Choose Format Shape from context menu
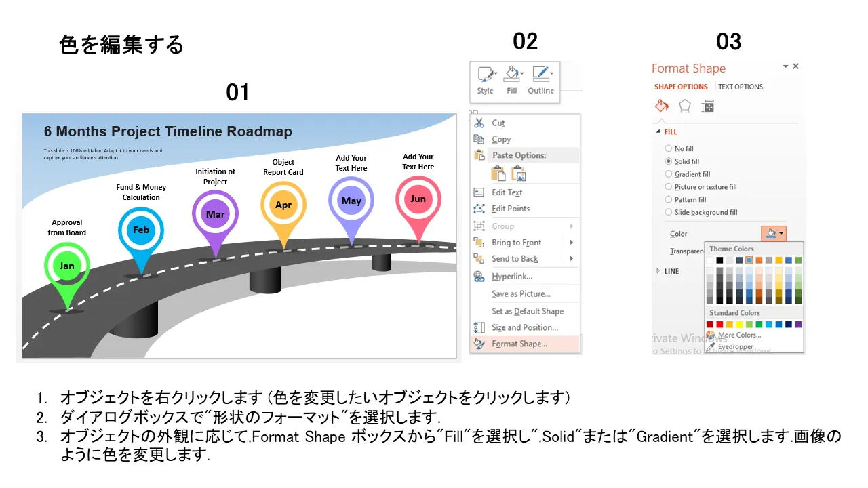Image resolution: width=868 pixels, height=488 pixels. pos(519,344)
